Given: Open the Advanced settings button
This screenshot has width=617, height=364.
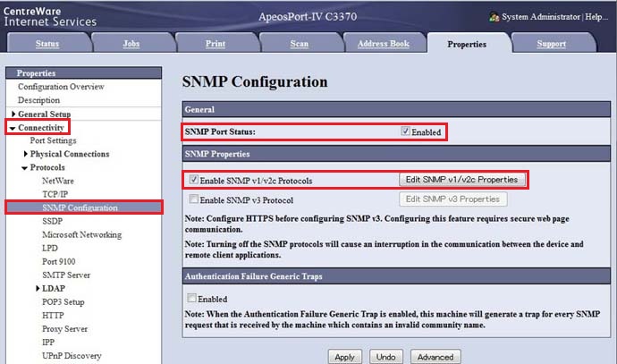Looking at the screenshot, I should (435, 356).
